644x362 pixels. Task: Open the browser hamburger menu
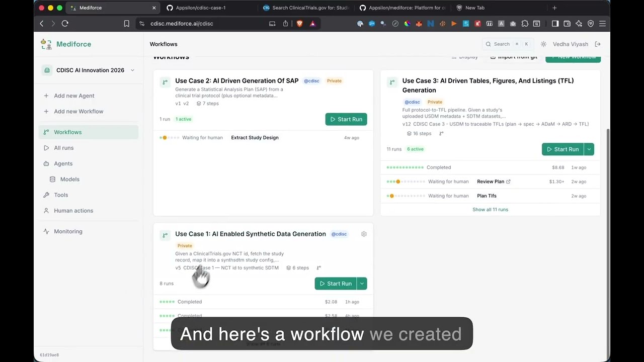tap(602, 24)
